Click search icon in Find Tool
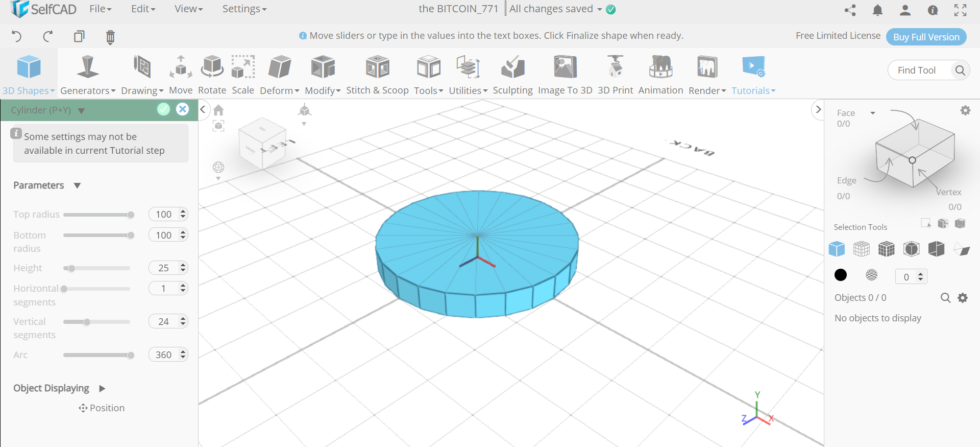This screenshot has height=447, width=980. [x=960, y=70]
